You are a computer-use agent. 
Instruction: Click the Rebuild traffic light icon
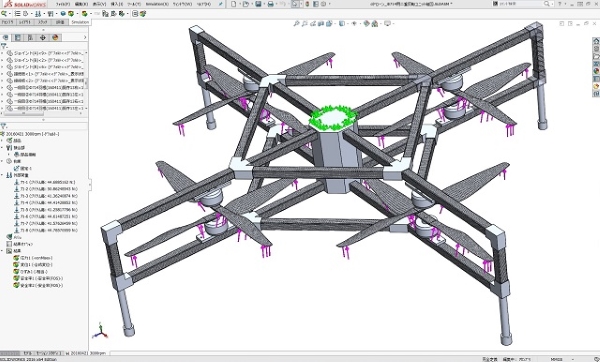[x=307, y=4]
